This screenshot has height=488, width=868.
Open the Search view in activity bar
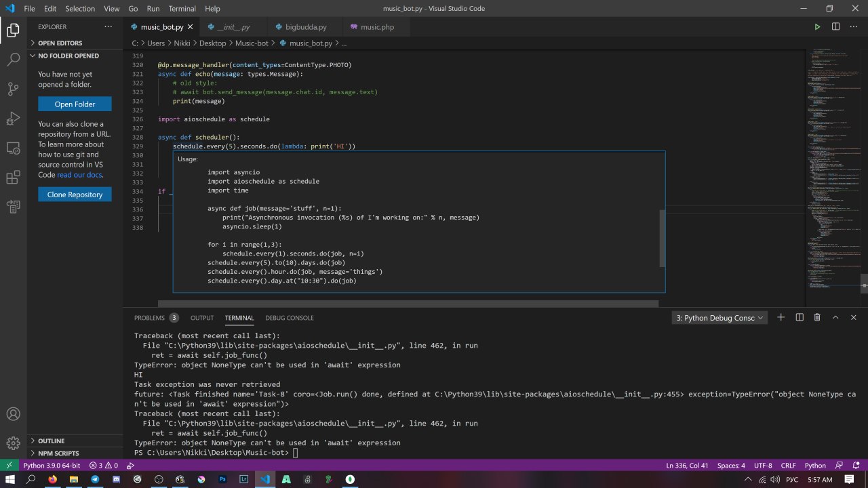coord(13,60)
